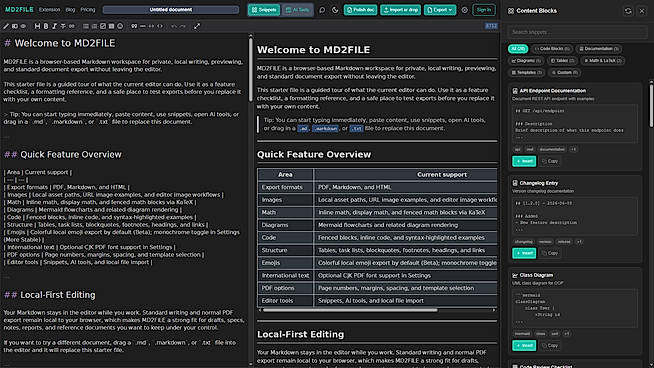Click the preview table horizontal scrollbar
Image resolution: width=654 pixels, height=368 pixels.
pyautogui.click(x=350, y=310)
